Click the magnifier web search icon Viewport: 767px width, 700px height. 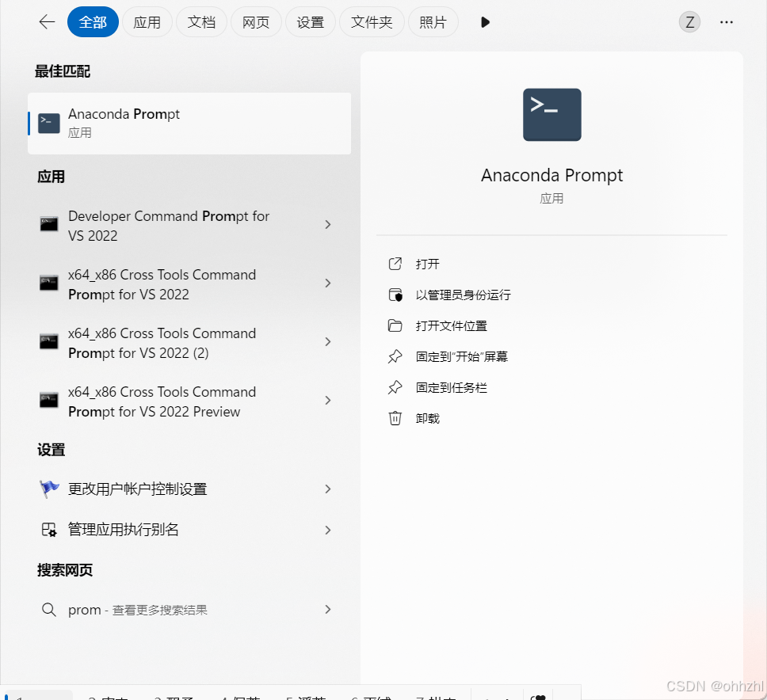(49, 610)
